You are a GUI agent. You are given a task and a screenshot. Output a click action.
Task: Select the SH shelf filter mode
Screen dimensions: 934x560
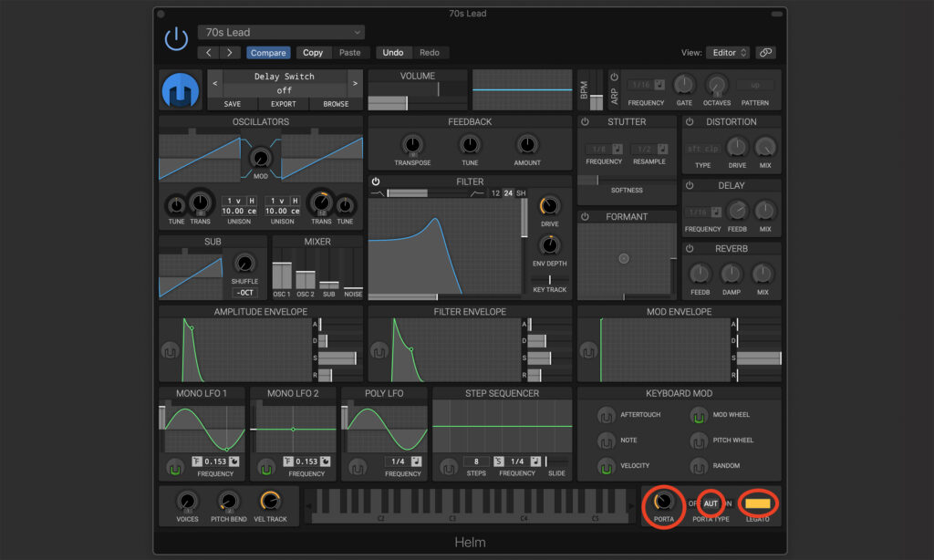(521, 193)
